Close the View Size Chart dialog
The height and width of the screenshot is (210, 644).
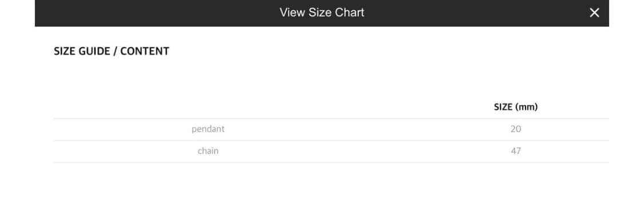pyautogui.click(x=594, y=13)
